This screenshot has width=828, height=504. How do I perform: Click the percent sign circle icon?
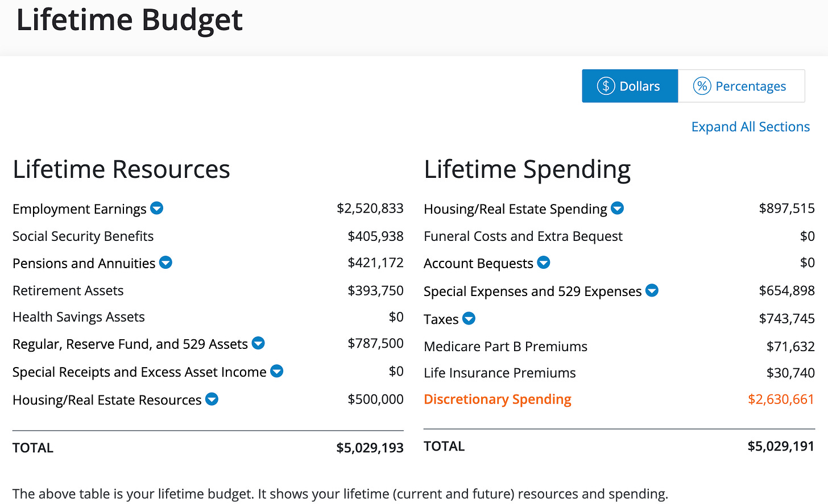point(702,86)
